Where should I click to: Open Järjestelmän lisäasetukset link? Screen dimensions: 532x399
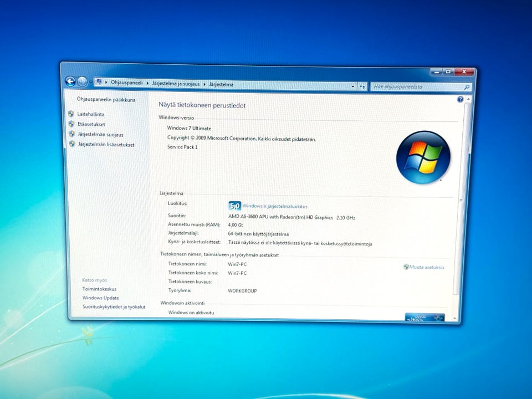click(x=106, y=145)
